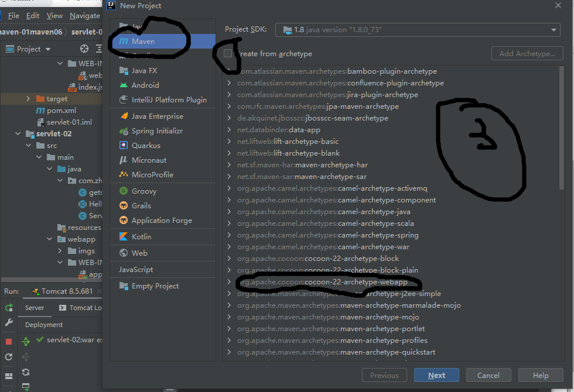Collapse the servlet-02 module node

pyautogui.click(x=18, y=134)
